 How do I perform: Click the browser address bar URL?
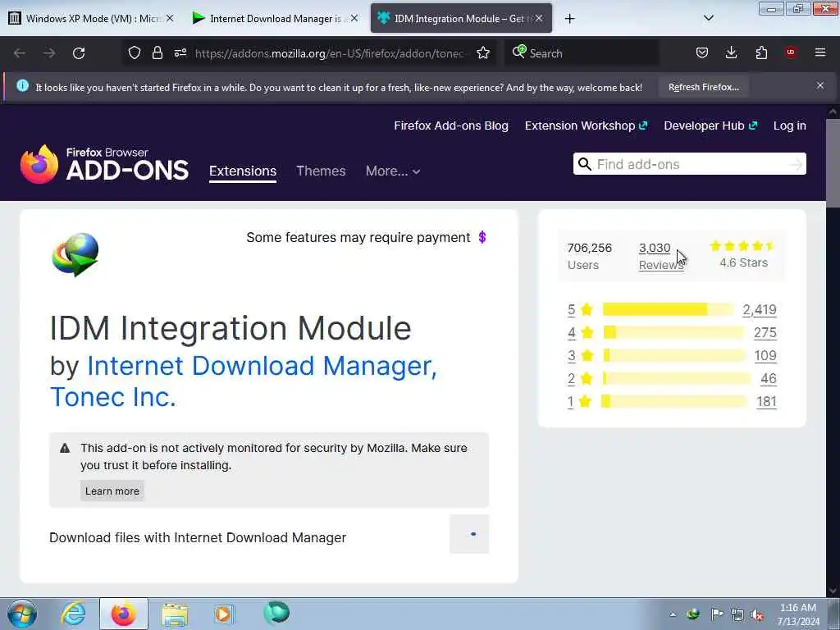(x=330, y=53)
